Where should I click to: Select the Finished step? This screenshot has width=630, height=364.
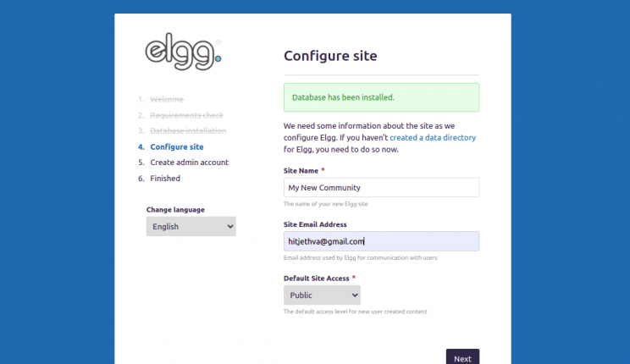[165, 179]
